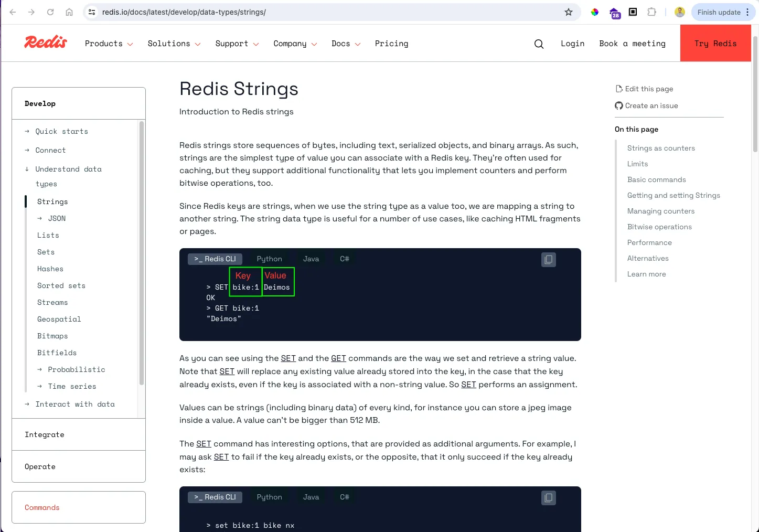Open Lists in the sidebar
The width and height of the screenshot is (759, 532).
pyautogui.click(x=48, y=236)
